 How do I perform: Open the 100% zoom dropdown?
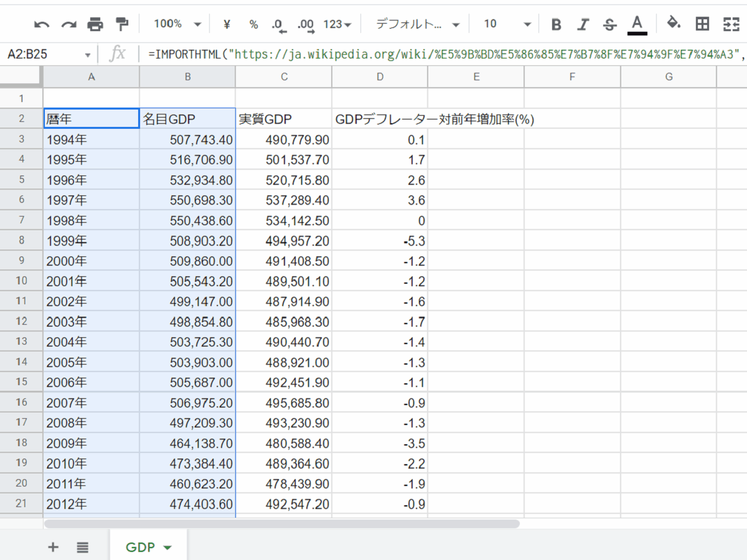[x=177, y=24]
